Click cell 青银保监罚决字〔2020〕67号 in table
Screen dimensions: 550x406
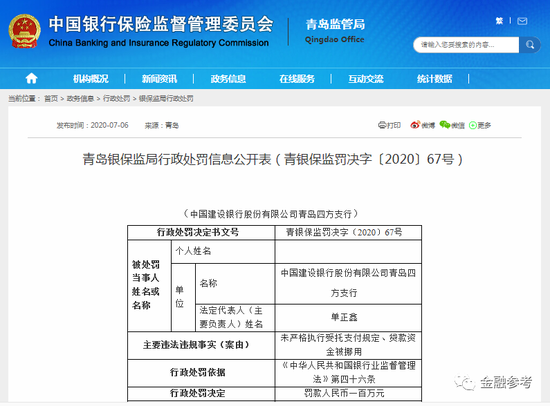point(348,232)
